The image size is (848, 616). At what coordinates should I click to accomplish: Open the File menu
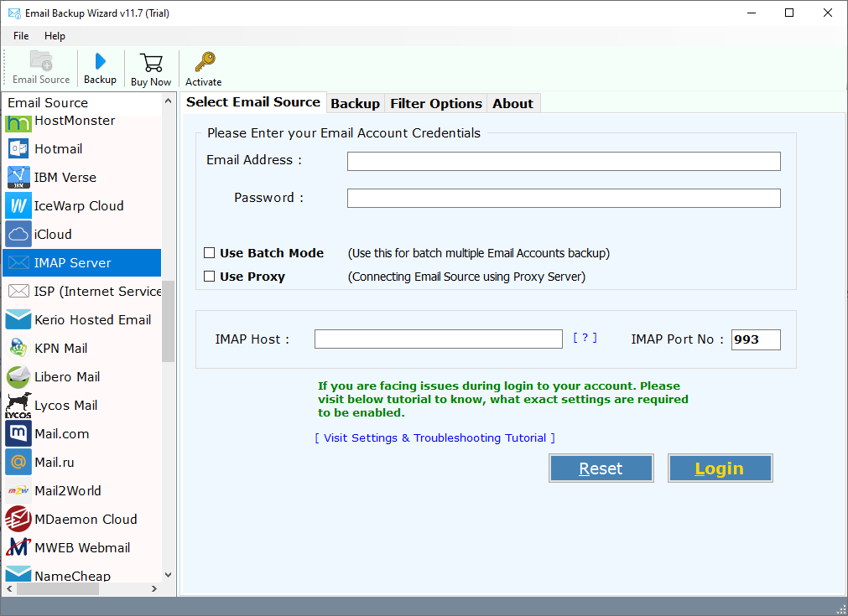21,36
